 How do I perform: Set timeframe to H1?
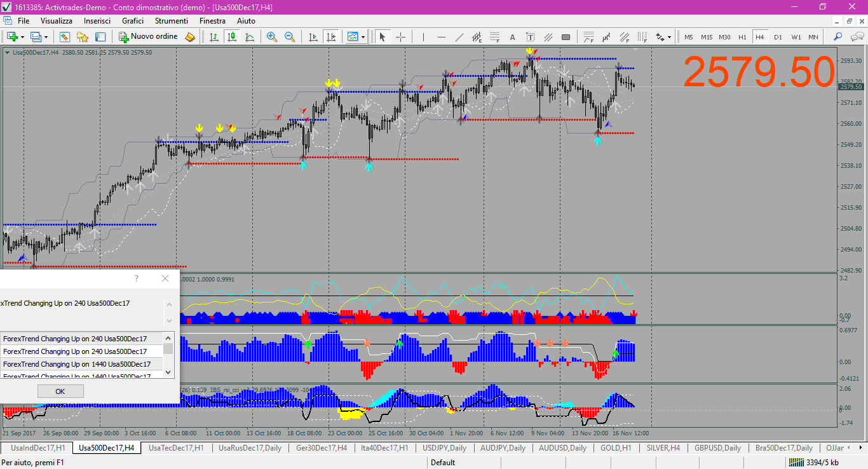742,37
